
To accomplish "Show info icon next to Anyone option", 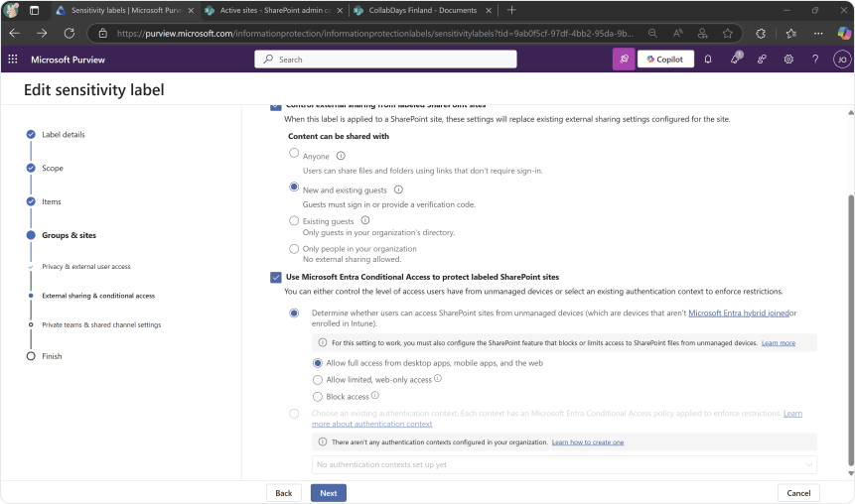I will tap(341, 156).
